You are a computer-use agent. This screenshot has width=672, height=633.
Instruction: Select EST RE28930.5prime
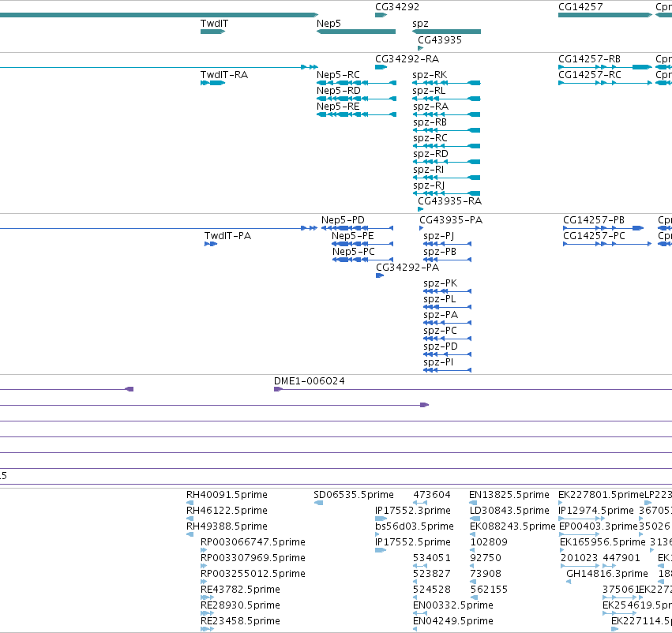pos(240,605)
